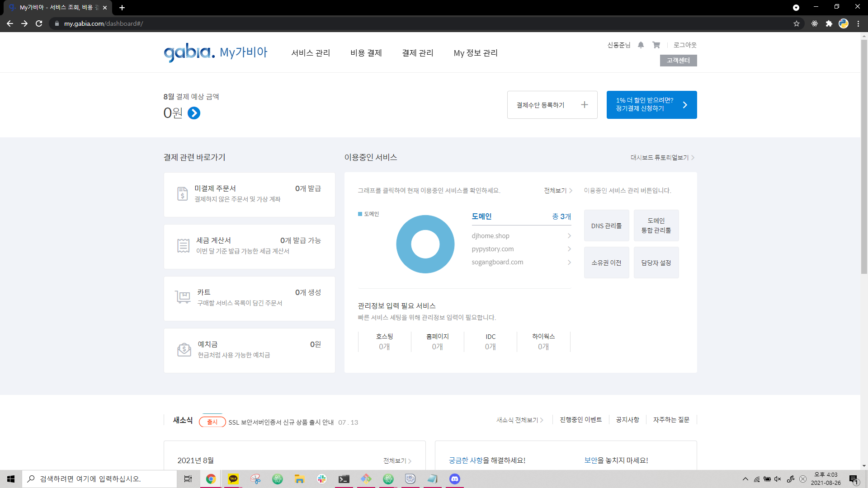The width and height of the screenshot is (868, 488).
Task: Click the 고객센터 button
Action: 678,61
